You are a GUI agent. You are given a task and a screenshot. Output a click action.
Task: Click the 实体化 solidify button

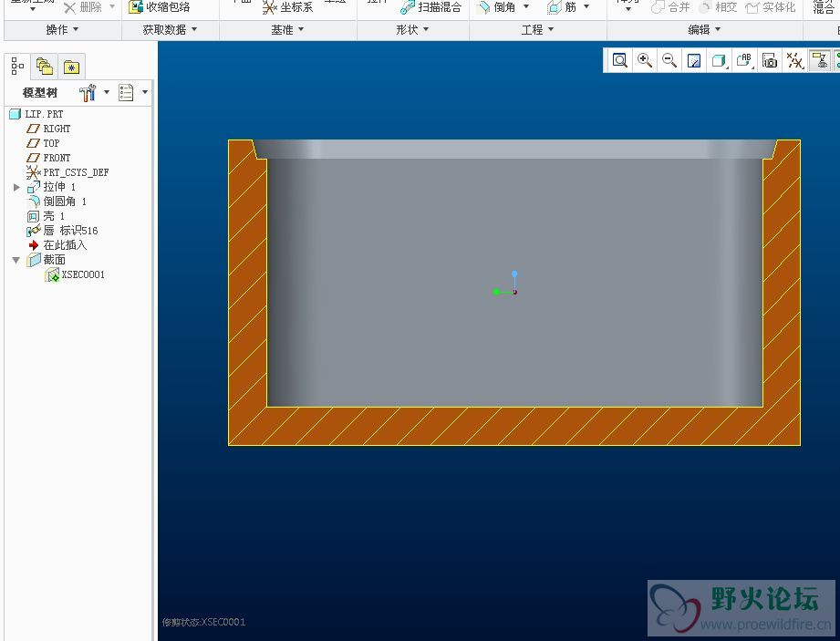pos(771,7)
